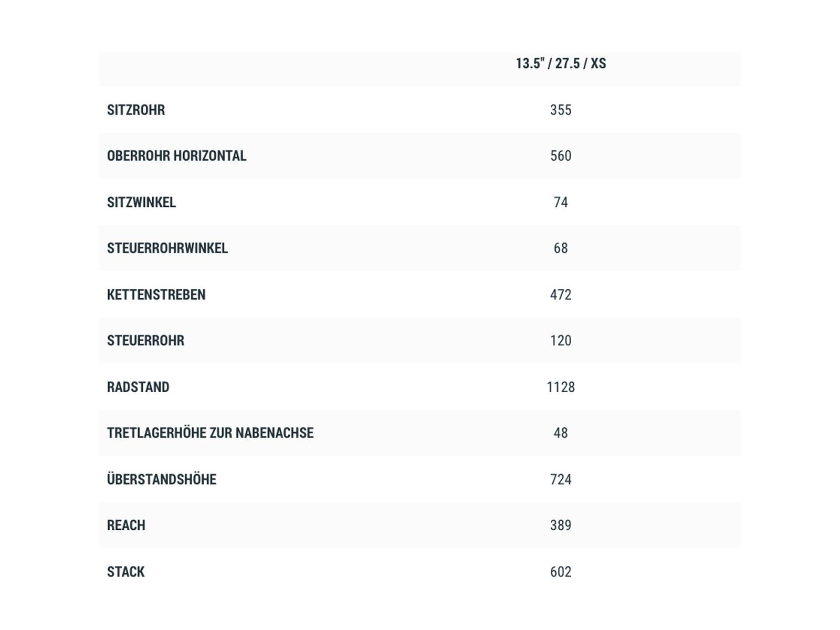Select the STEUERROHR row label

coord(145,341)
